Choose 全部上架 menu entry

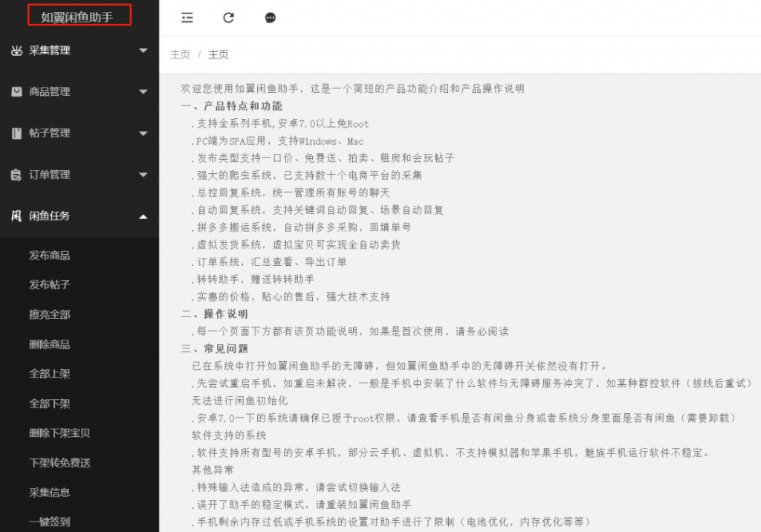50,374
